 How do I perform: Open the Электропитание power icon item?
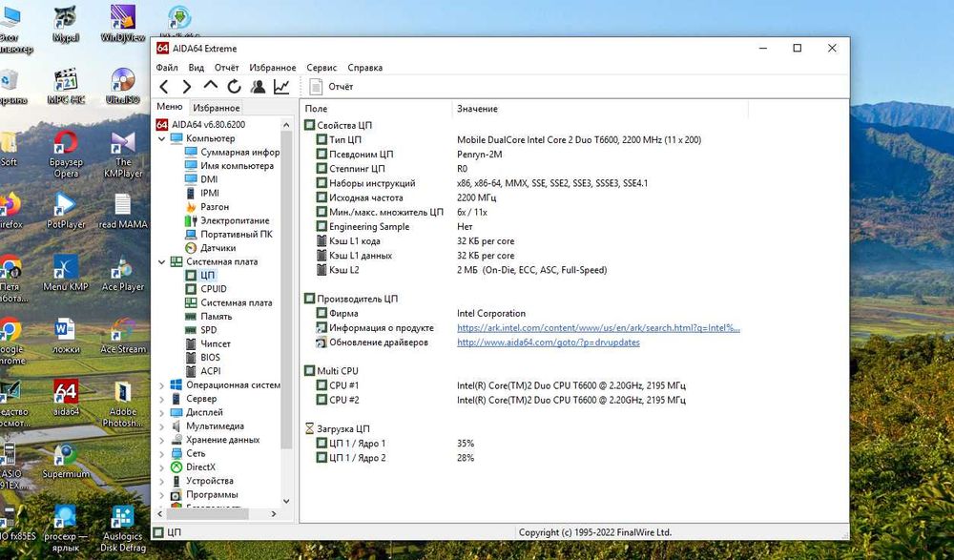click(x=227, y=220)
